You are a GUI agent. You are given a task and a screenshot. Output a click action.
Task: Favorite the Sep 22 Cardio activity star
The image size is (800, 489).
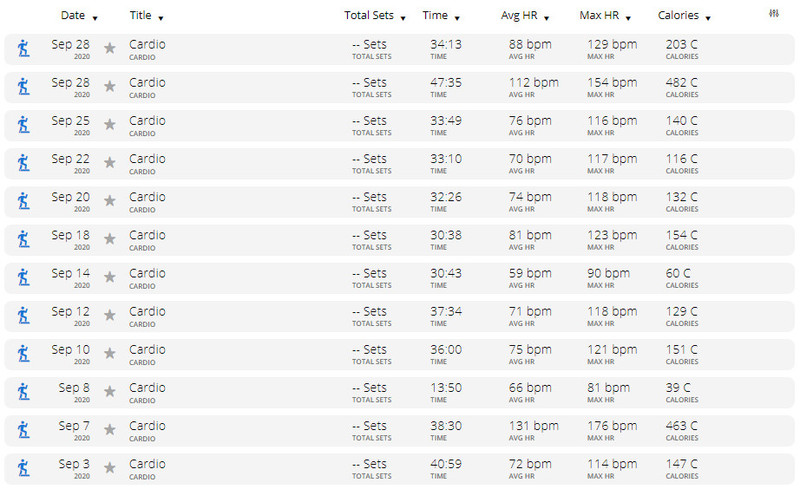[110, 163]
